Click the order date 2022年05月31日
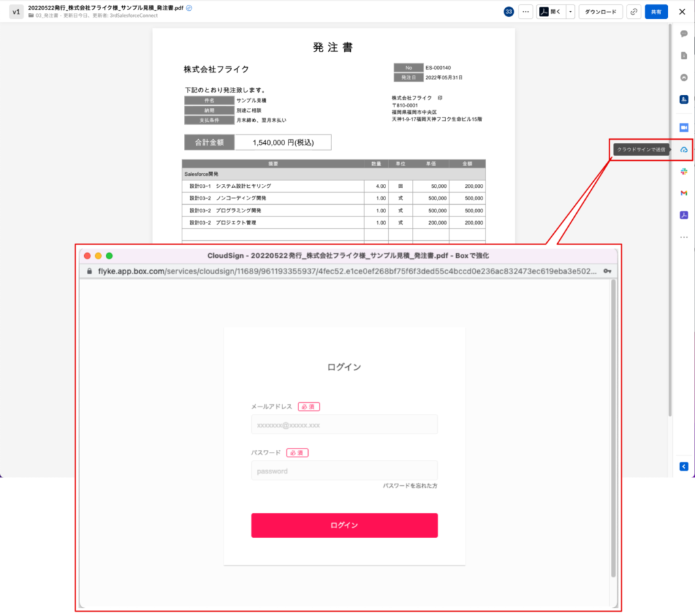This screenshot has width=695, height=616. [444, 77]
